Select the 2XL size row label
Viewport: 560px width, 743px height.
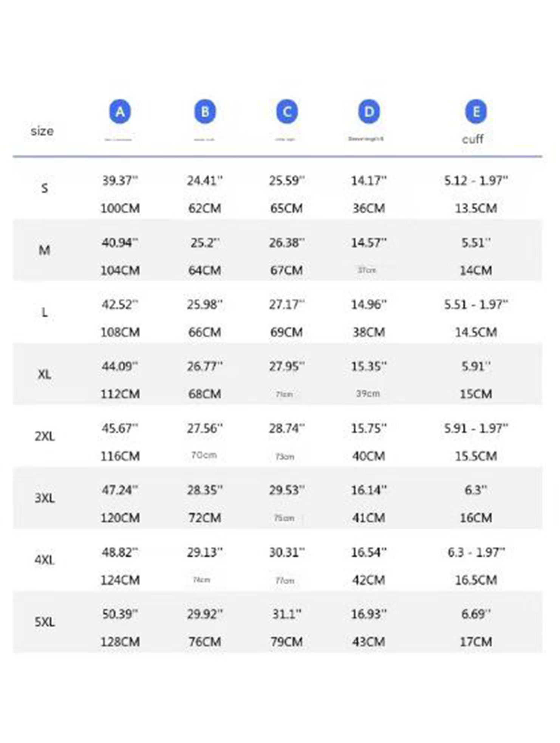45,437
